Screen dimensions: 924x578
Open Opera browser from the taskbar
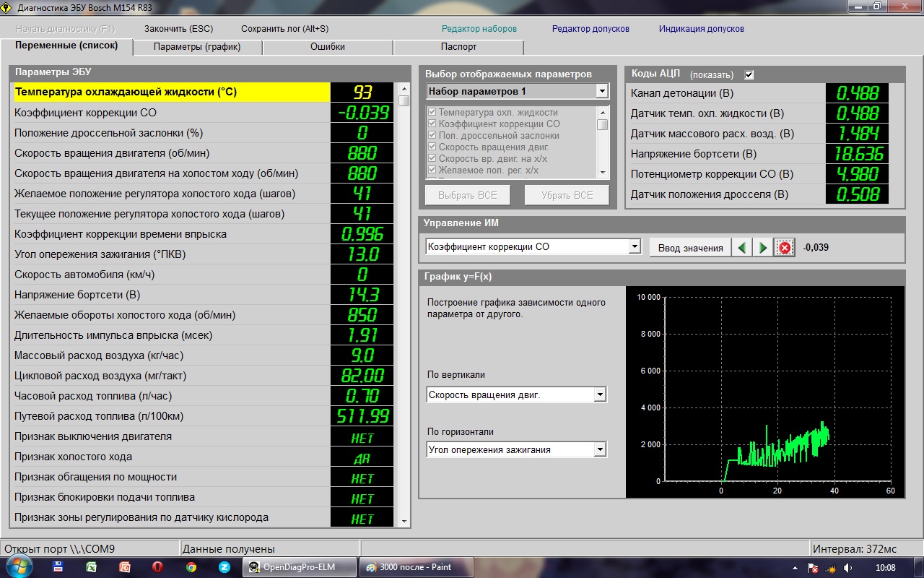point(157,567)
